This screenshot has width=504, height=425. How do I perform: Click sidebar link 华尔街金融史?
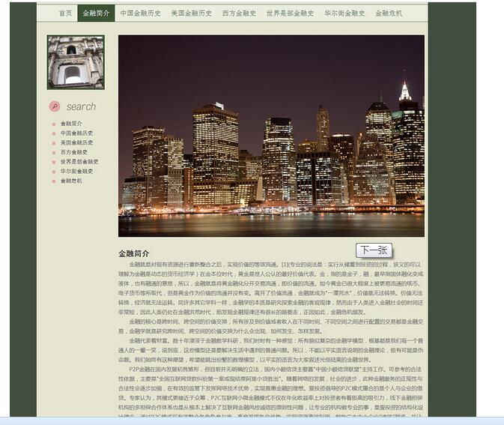pyautogui.click(x=76, y=171)
